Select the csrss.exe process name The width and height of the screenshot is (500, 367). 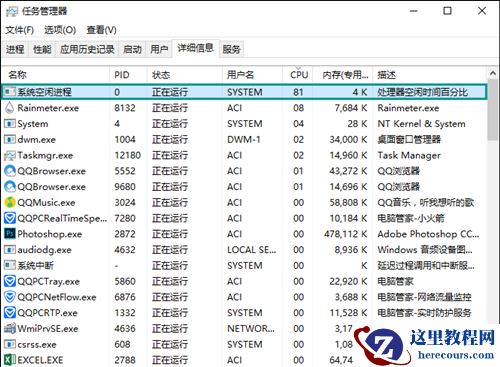(x=37, y=344)
